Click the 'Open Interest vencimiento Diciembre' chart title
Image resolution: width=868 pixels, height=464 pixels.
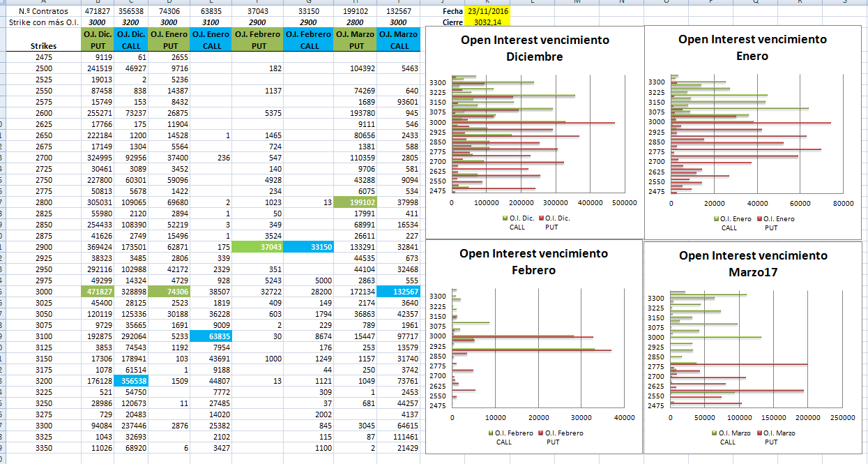tap(535, 48)
